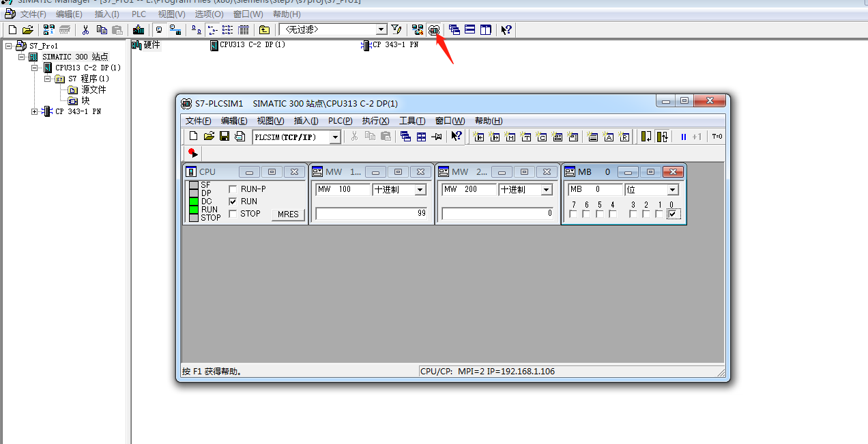
Task: Open NetPro network configuration icon in Manager toolbar
Action: (417, 29)
